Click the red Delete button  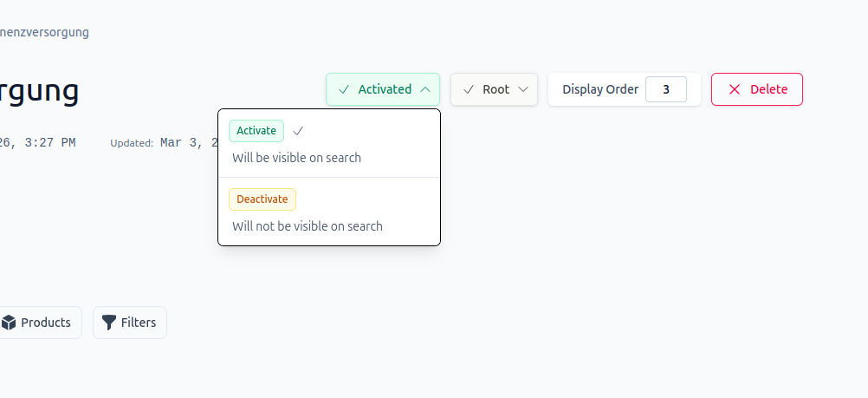click(x=757, y=89)
